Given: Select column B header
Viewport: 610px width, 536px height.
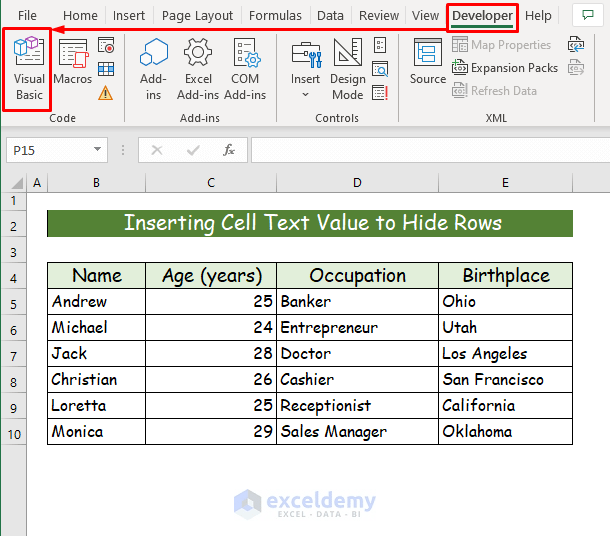Looking at the screenshot, I should [96, 182].
